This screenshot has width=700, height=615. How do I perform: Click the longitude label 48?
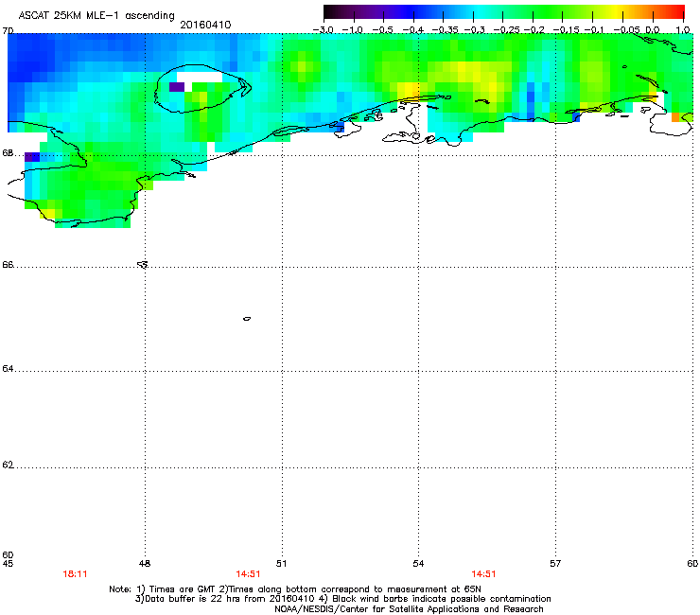(x=145, y=564)
